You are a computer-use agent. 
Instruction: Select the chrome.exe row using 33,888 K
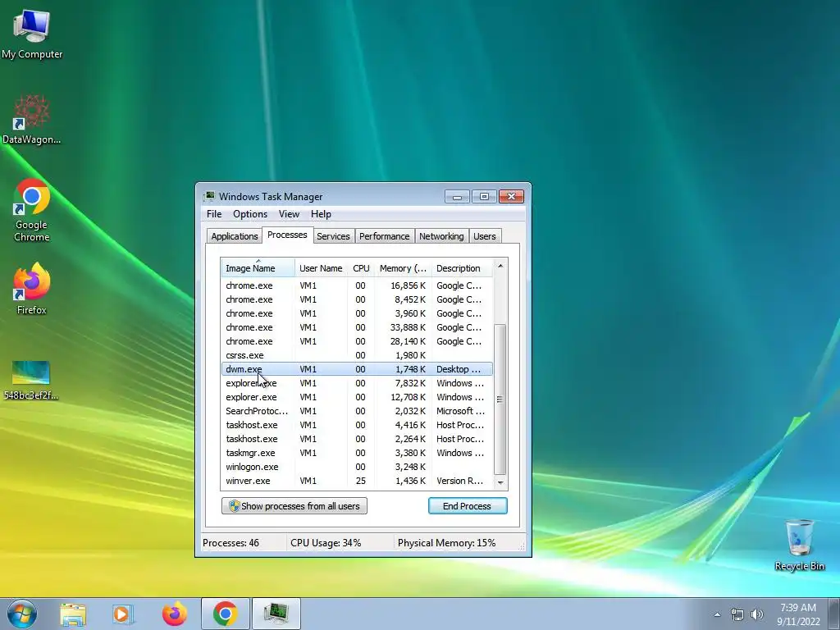(357, 327)
